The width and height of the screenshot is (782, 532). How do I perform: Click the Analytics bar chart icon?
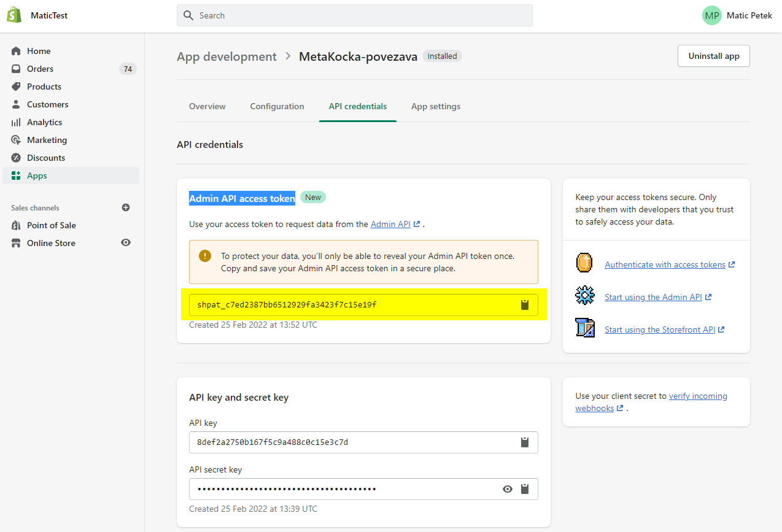(x=16, y=122)
